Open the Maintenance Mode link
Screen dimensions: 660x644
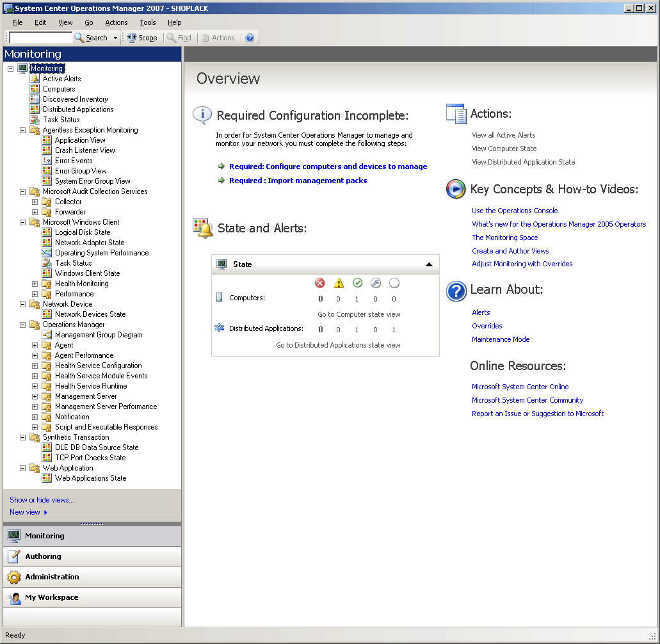tap(501, 339)
